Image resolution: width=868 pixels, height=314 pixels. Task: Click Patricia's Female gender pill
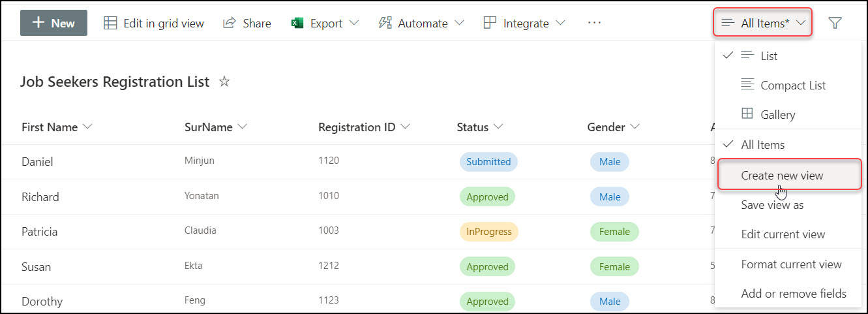point(614,231)
